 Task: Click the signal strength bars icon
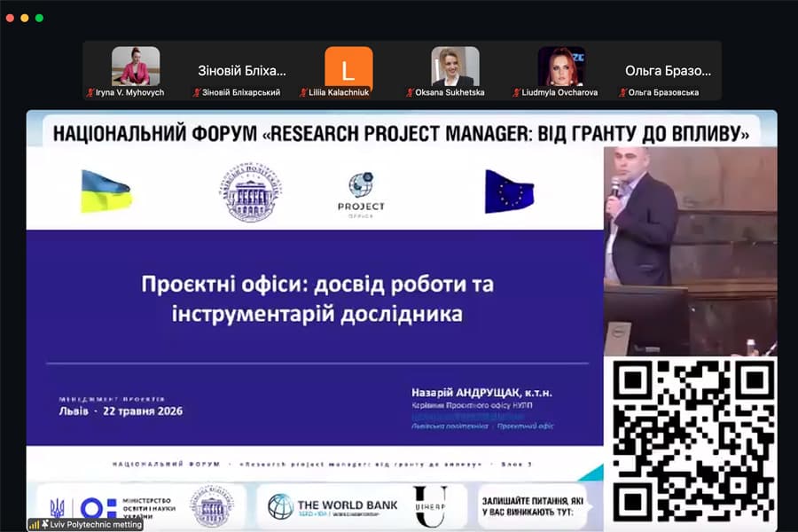point(34,524)
